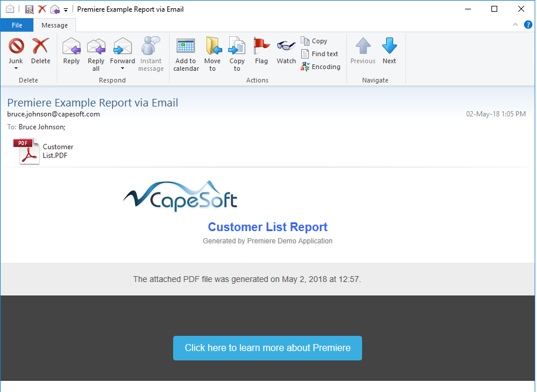Mark the message as Junk
537x392 pixels.
point(16,51)
